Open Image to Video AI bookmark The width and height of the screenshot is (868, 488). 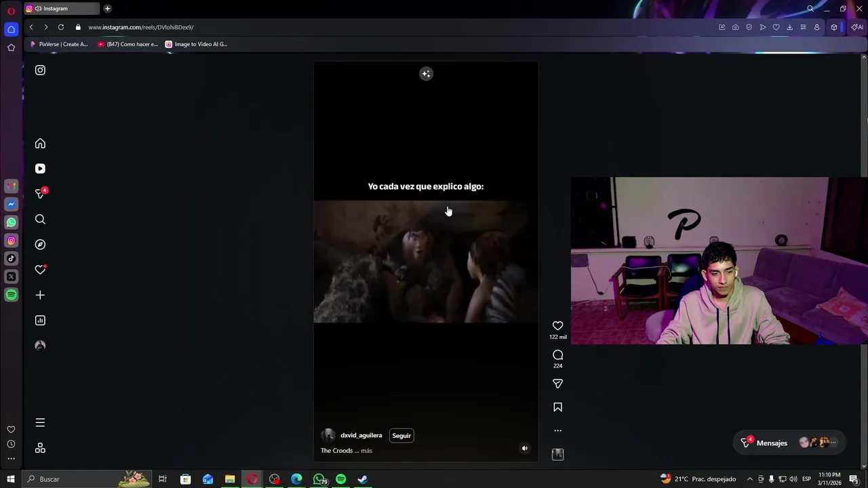197,44
